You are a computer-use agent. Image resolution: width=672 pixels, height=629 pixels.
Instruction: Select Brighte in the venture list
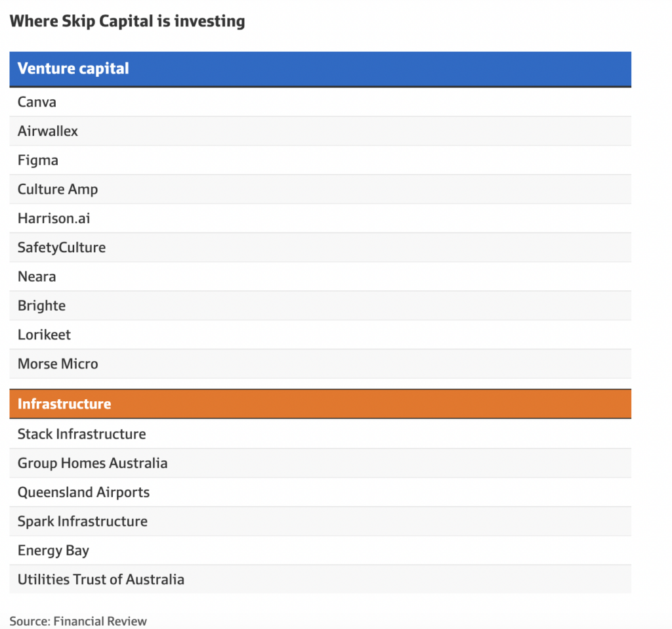click(41, 305)
